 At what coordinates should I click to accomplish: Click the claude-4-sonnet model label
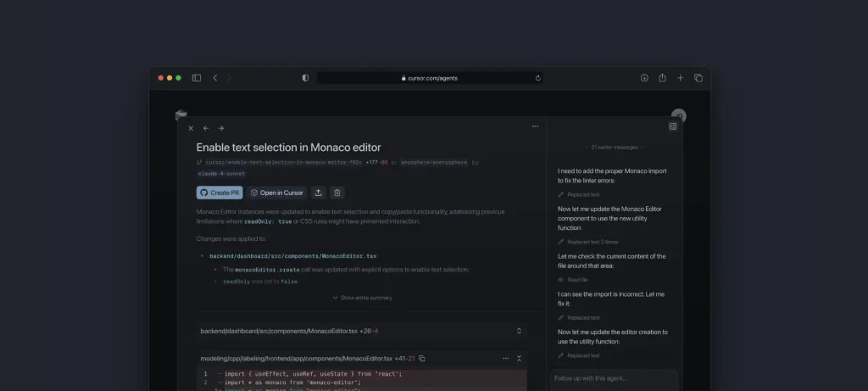pyautogui.click(x=221, y=173)
